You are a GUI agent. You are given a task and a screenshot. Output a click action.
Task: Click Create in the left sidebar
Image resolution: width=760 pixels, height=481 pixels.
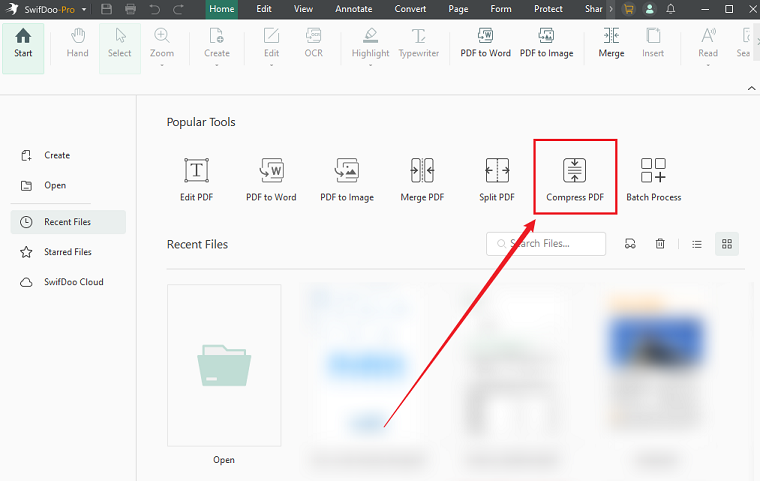(46, 156)
